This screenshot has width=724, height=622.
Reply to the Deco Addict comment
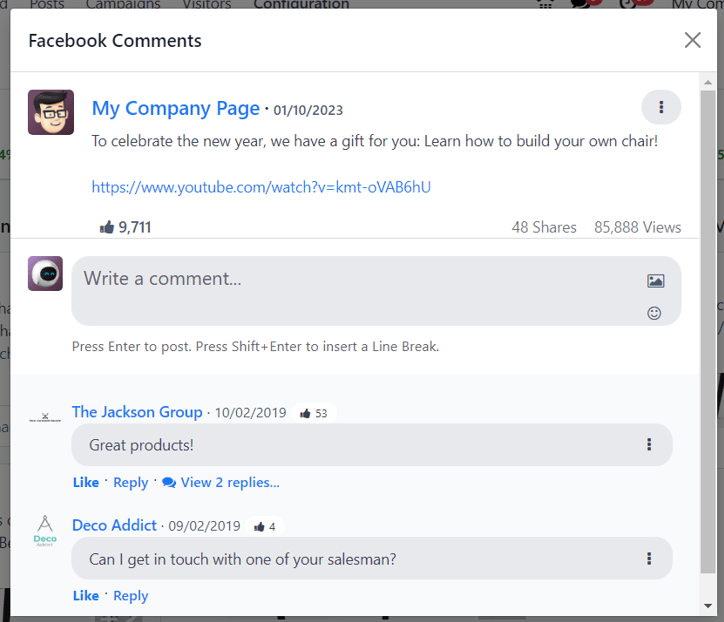point(131,596)
